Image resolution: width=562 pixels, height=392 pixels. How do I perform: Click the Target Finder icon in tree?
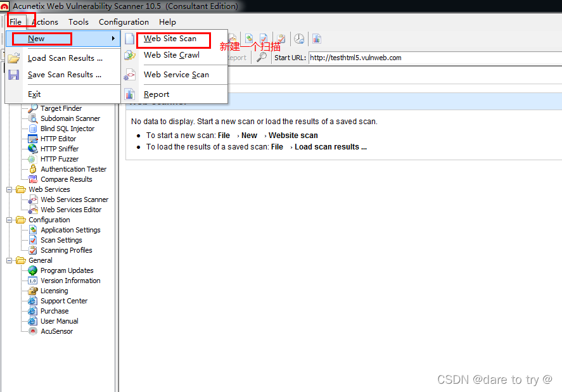(33, 108)
